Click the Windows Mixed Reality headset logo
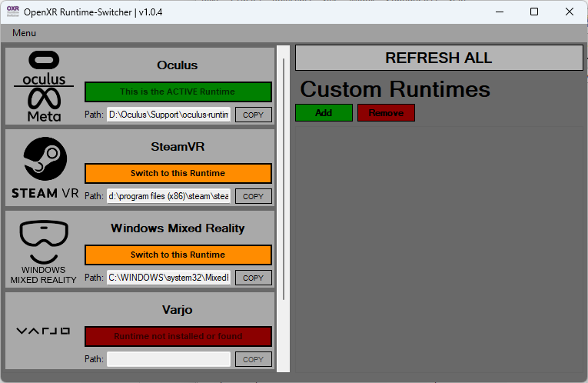588x383 pixels. click(x=44, y=251)
